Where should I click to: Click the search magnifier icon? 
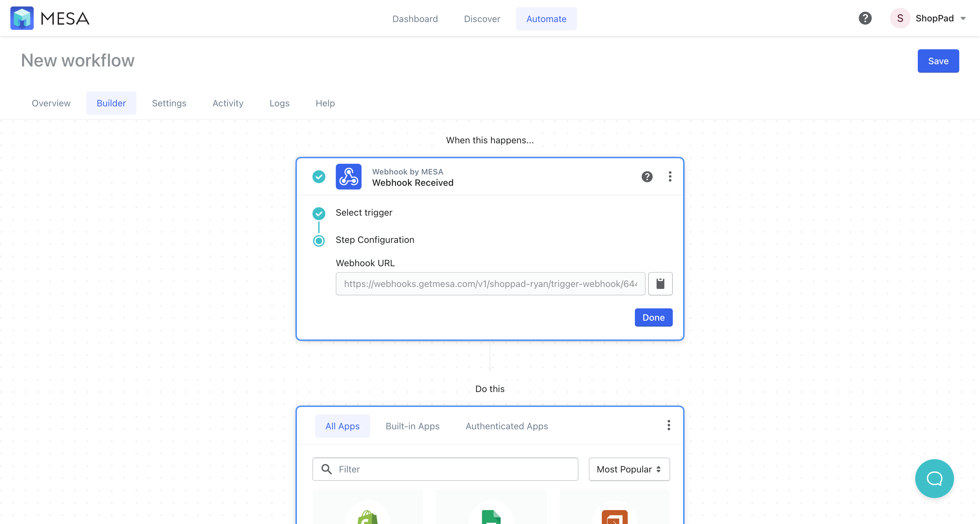pyautogui.click(x=326, y=469)
